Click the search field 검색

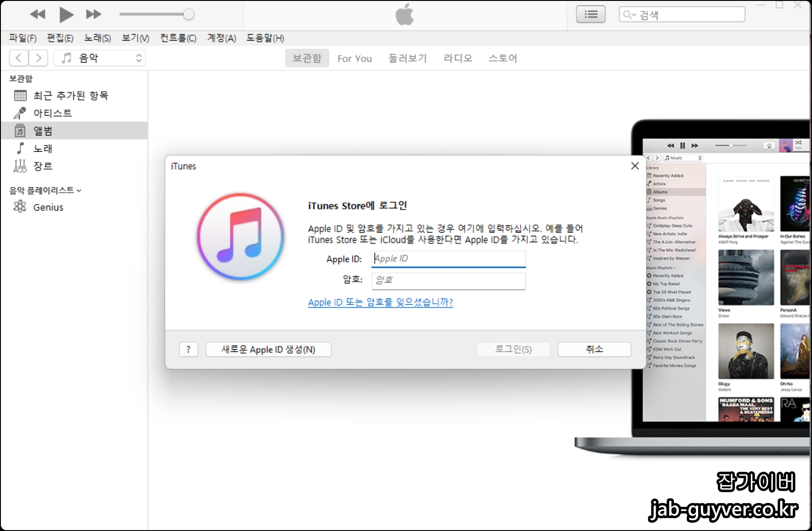tap(682, 14)
